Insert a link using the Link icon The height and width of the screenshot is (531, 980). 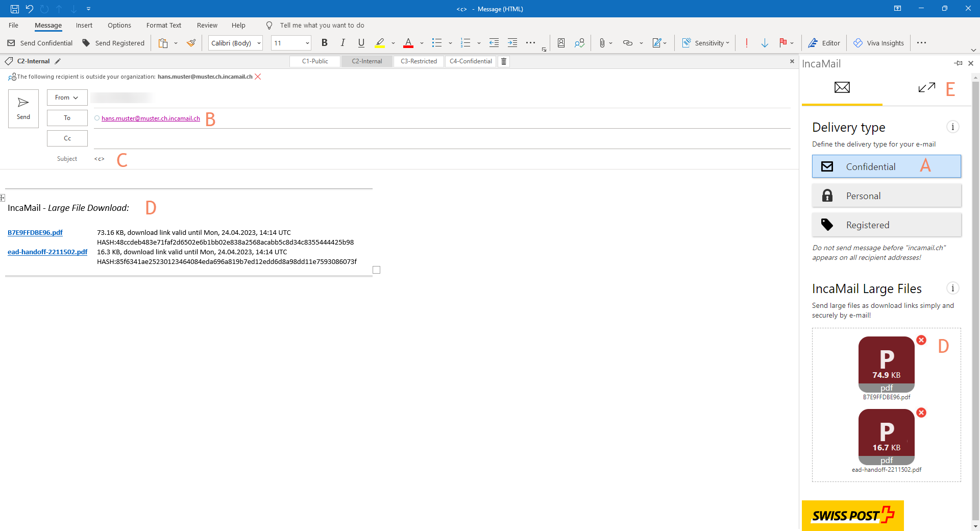(627, 43)
